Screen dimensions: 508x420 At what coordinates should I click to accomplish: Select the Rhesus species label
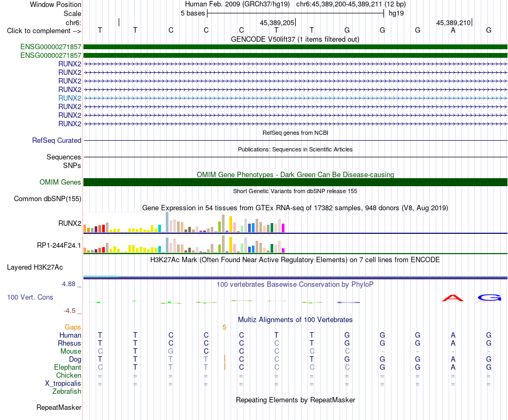(70, 343)
